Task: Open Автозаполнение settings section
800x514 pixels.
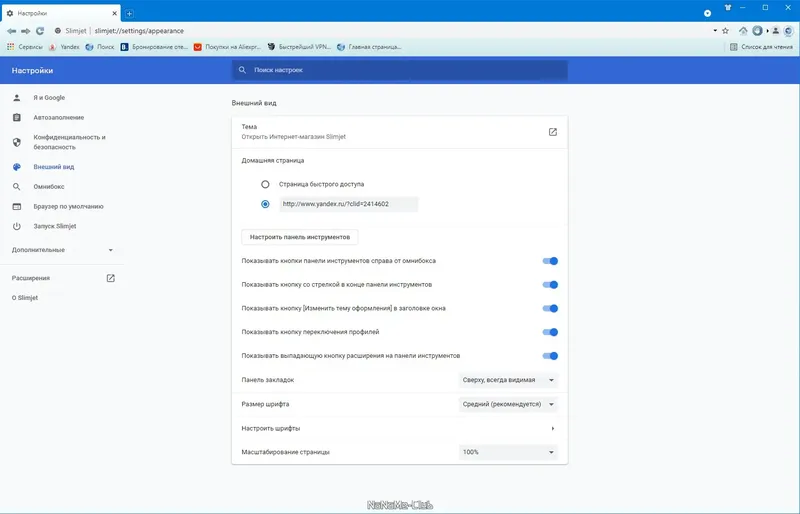Action: pos(61,117)
